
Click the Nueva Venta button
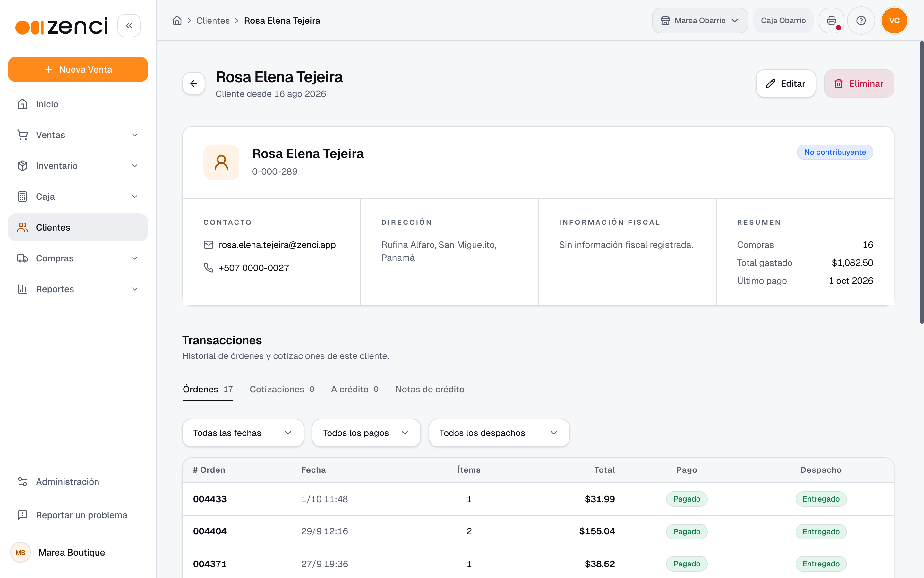78,69
